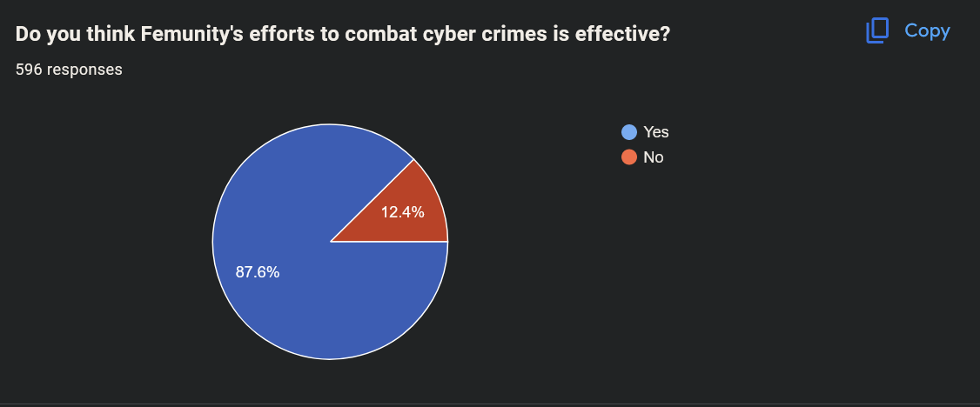Click the word 'Femunity's' in the heading
This screenshot has height=407, width=980.
(191, 34)
